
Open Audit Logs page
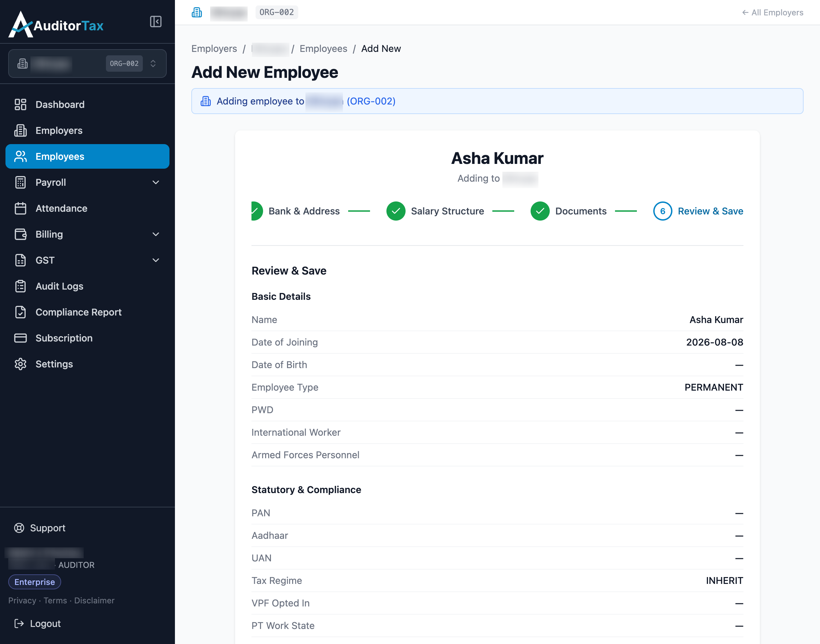pyautogui.click(x=87, y=286)
